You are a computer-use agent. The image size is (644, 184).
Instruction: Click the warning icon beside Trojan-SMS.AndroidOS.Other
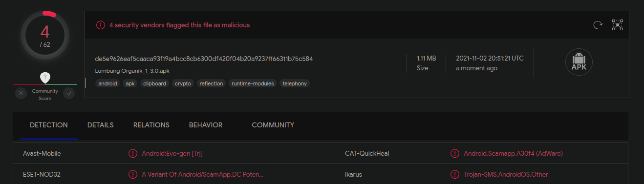click(455, 174)
